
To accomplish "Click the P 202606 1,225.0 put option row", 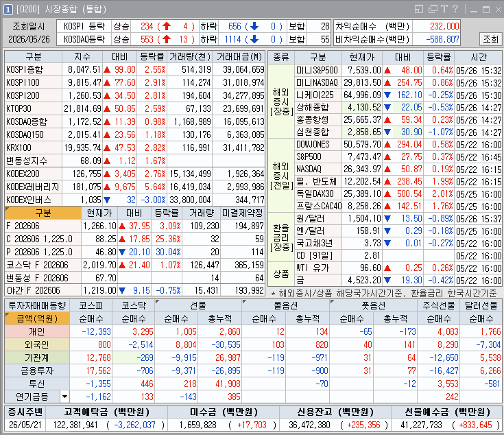I will (134, 252).
